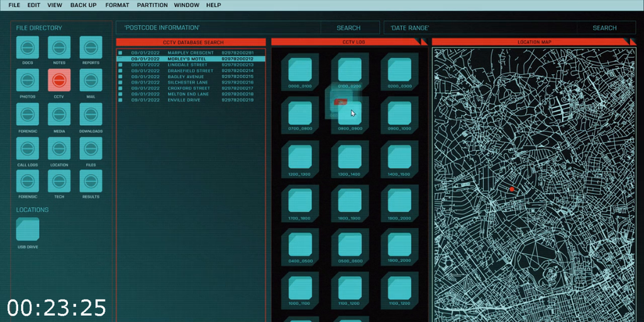The width and height of the screenshot is (644, 322).
Task: Open the TECH folder icon
Action: tap(59, 181)
